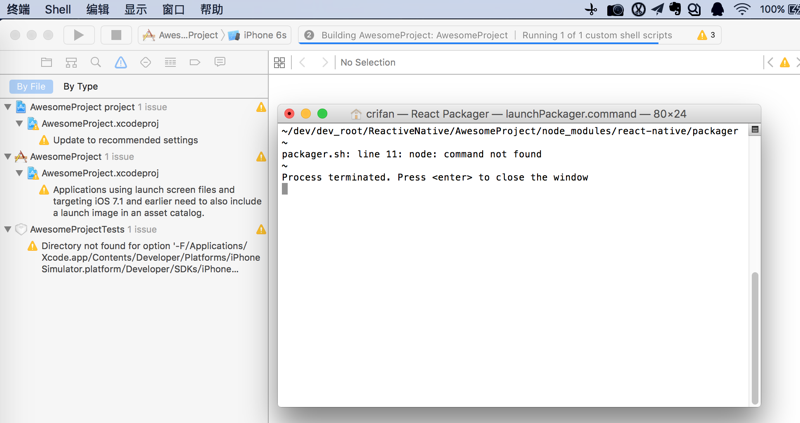Viewport: 800px width, 423px height.
Task: Go back with the left arrow
Action: [x=303, y=62]
